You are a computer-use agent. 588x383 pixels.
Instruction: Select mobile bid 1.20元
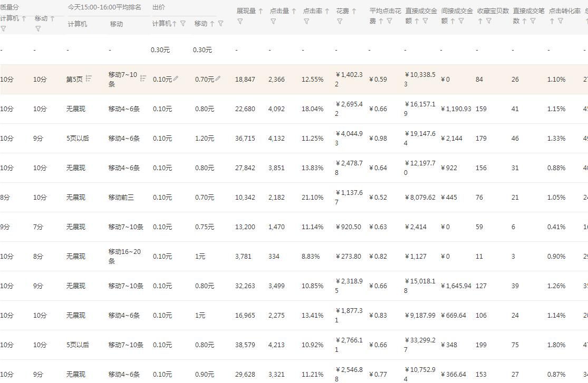coord(205,139)
